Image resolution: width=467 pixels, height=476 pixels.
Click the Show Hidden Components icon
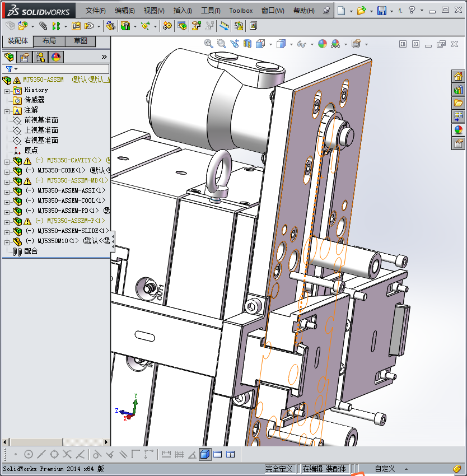click(110, 26)
